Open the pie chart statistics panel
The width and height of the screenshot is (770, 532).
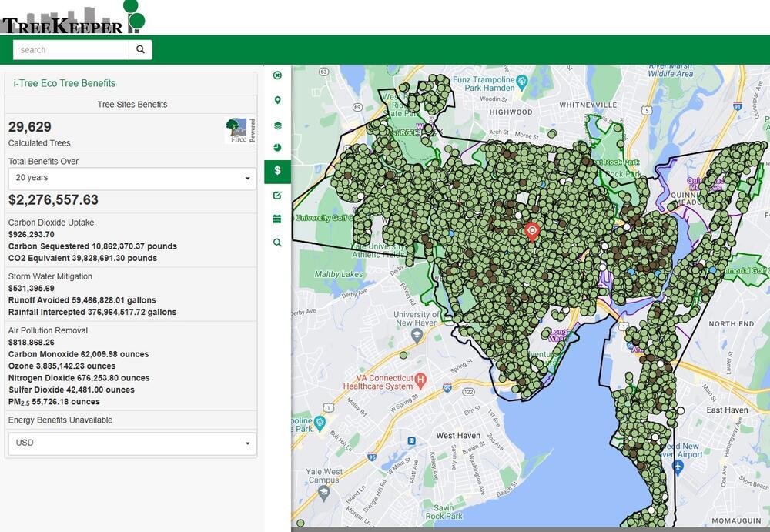tap(277, 147)
